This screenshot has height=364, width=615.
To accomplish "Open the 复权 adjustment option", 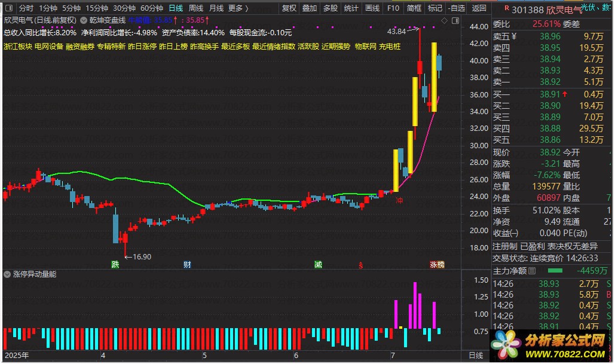I will point(289,8).
